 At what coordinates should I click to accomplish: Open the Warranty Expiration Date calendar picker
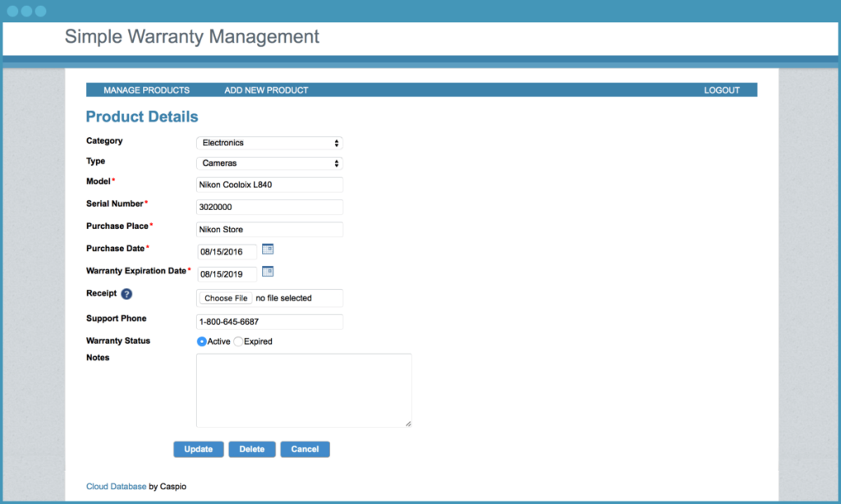(268, 271)
